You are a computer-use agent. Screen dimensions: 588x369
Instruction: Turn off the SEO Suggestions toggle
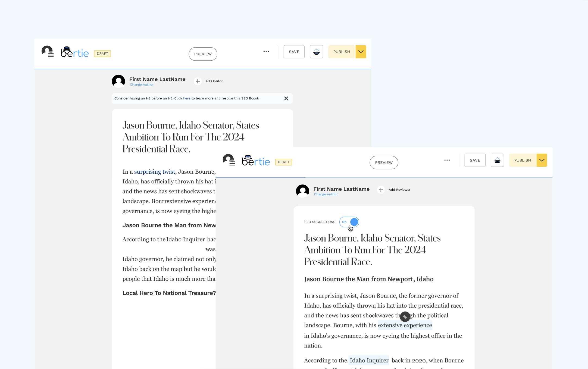click(x=349, y=222)
